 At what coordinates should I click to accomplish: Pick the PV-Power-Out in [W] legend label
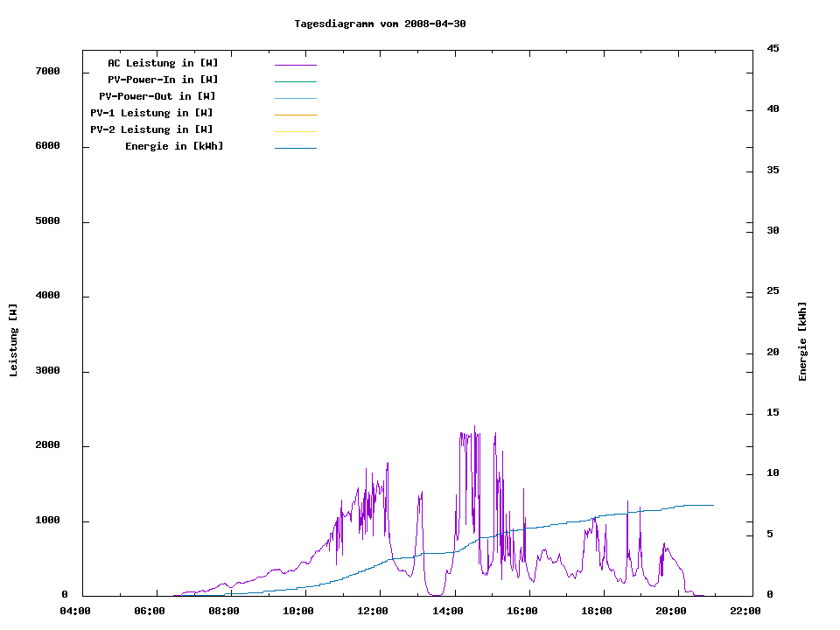[x=157, y=96]
